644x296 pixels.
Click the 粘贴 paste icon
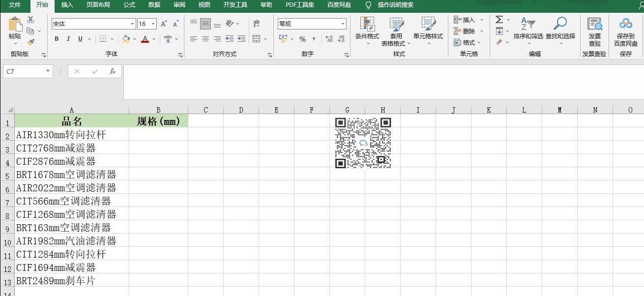[15, 24]
